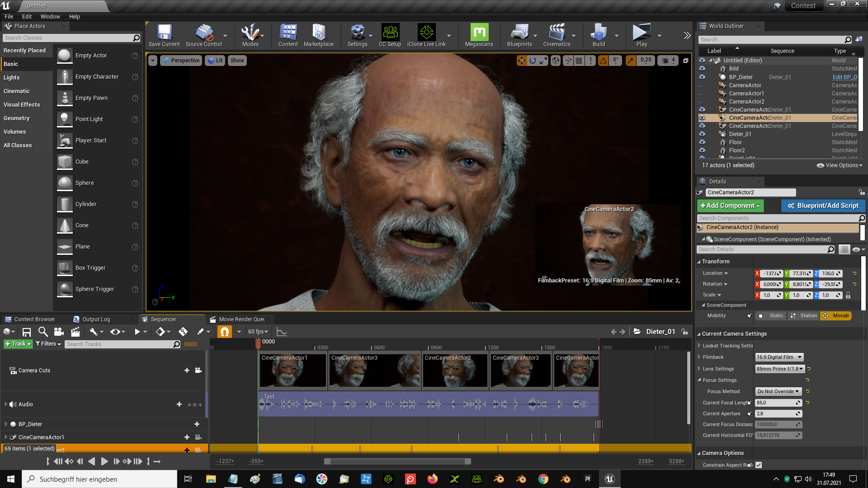Expand the Audio track in Sequencer

coord(6,404)
